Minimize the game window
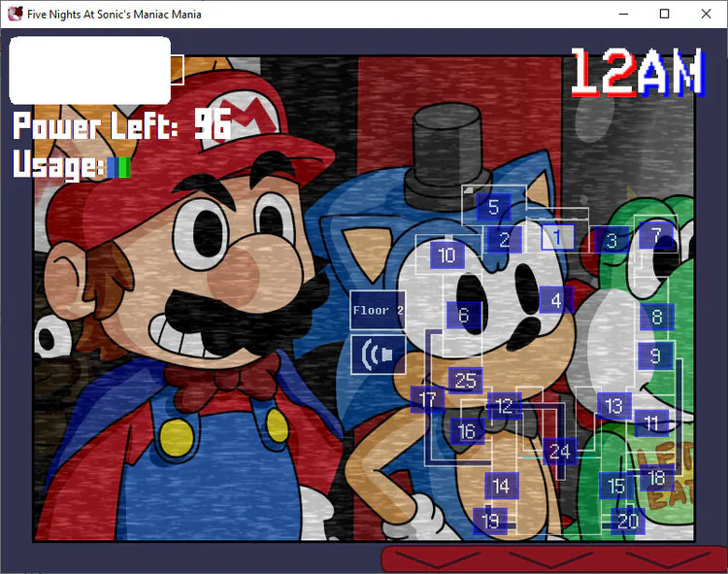728x574 pixels. pos(623,14)
